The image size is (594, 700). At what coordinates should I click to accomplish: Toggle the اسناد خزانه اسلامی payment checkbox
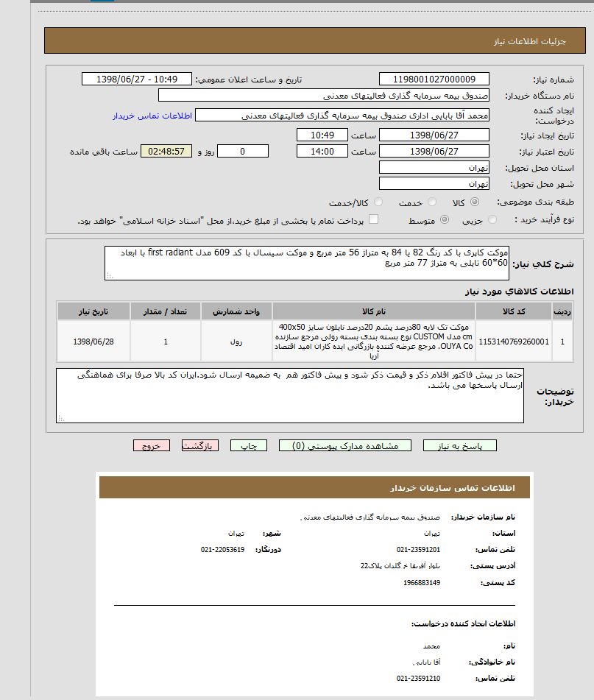click(x=373, y=219)
